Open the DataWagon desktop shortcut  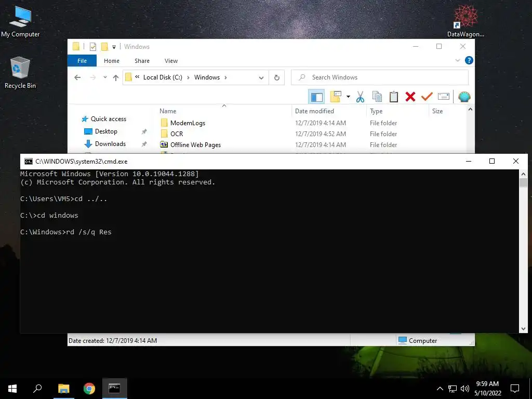click(x=465, y=21)
